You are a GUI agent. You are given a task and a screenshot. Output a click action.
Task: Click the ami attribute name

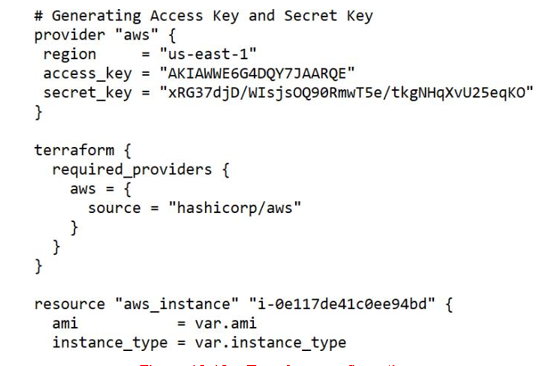pyautogui.click(x=65, y=323)
